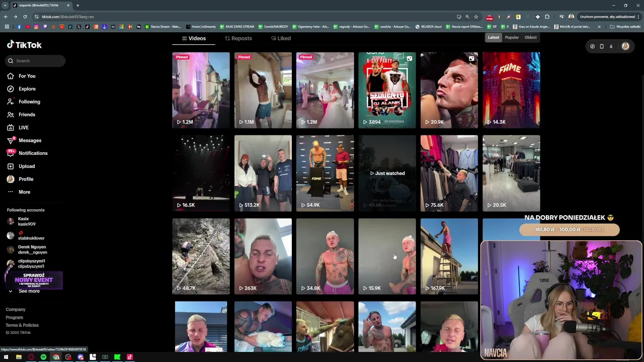Viewport: 644px width, 362px height.
Task: Open the Twitch bookmark icon
Action: click(45, 27)
